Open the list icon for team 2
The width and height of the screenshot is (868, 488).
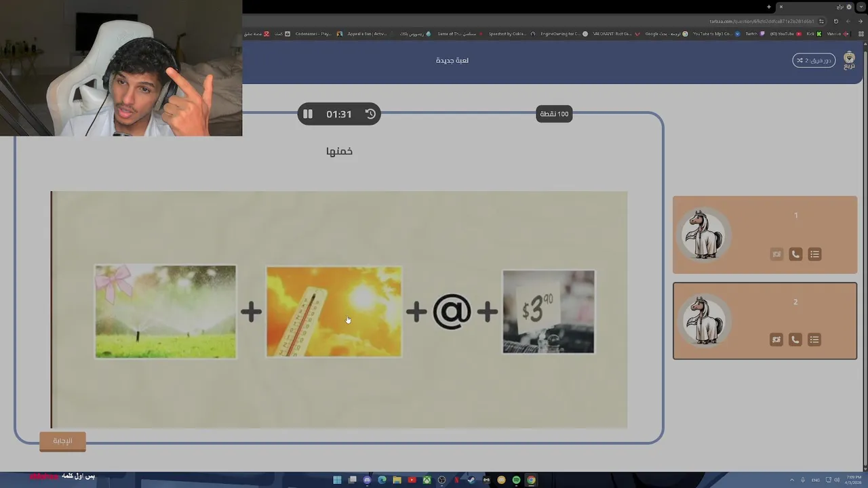(814, 340)
